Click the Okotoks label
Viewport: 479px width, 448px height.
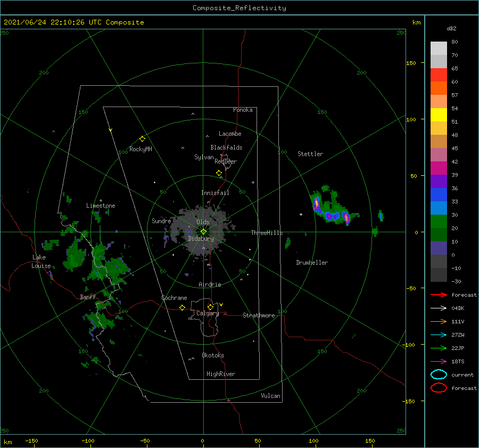pos(213,355)
